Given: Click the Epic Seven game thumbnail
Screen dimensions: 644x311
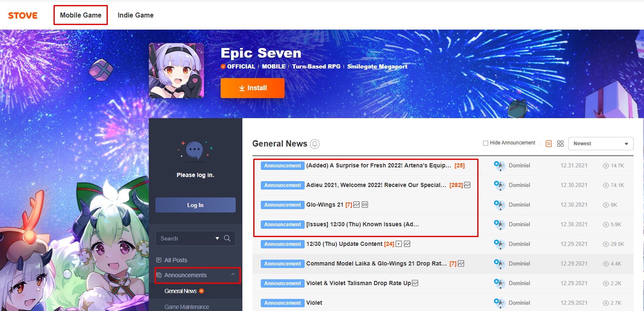Looking at the screenshot, I should (176, 71).
